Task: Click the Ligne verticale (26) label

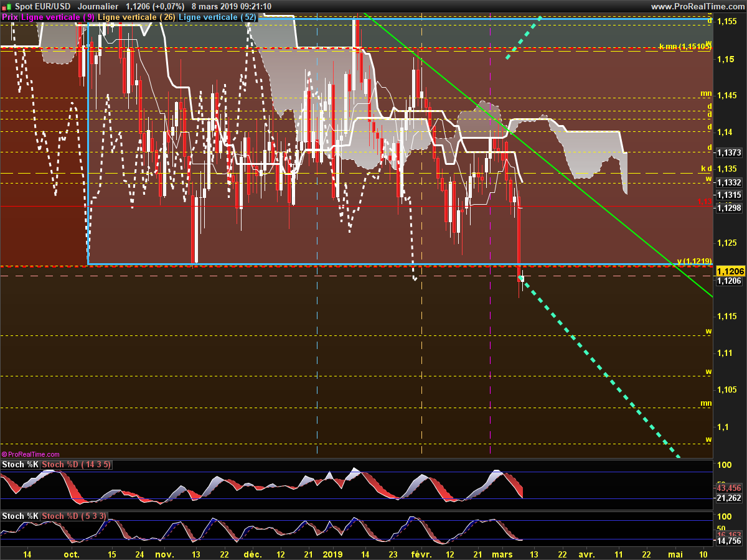Action: point(136,17)
